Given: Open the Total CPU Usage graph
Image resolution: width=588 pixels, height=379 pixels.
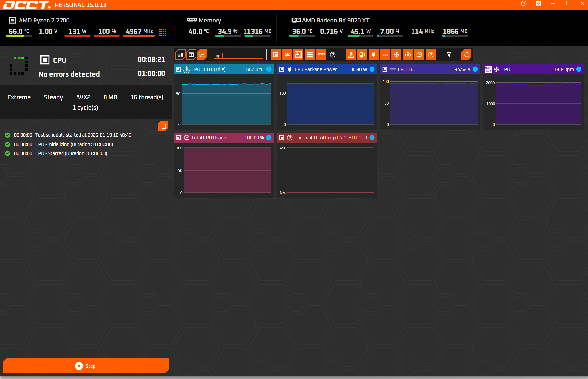Looking at the screenshot, I should 224,170.
